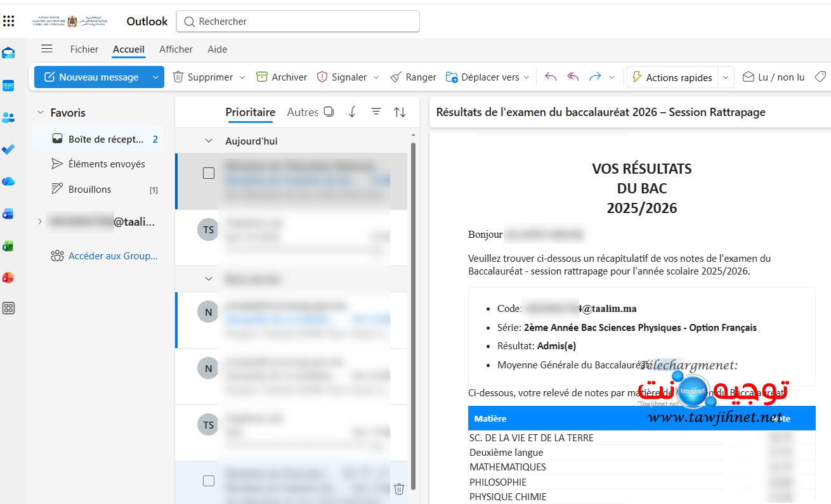
Task: Reply all using the double arrow icon
Action: (573, 77)
